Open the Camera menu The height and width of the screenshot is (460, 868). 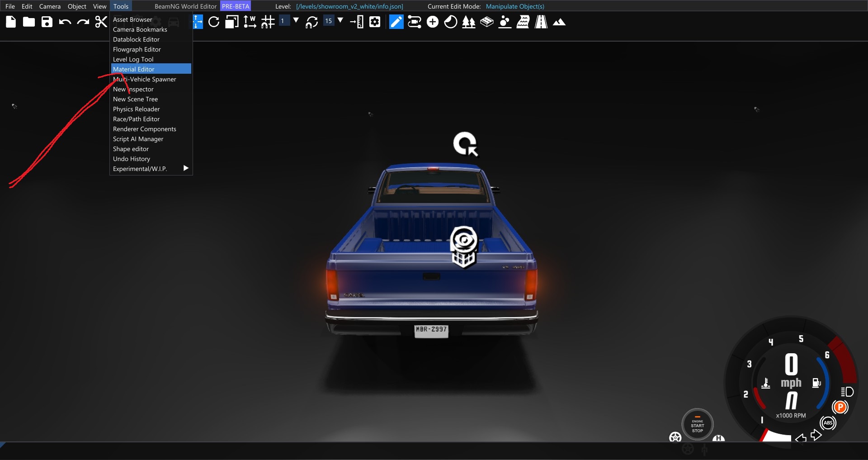point(50,6)
